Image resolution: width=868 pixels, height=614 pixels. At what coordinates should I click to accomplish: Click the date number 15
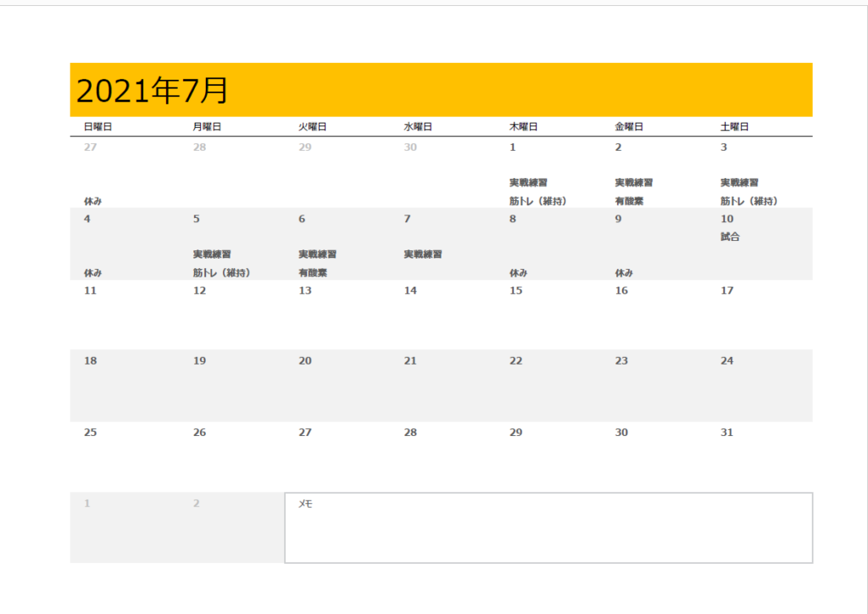(515, 291)
